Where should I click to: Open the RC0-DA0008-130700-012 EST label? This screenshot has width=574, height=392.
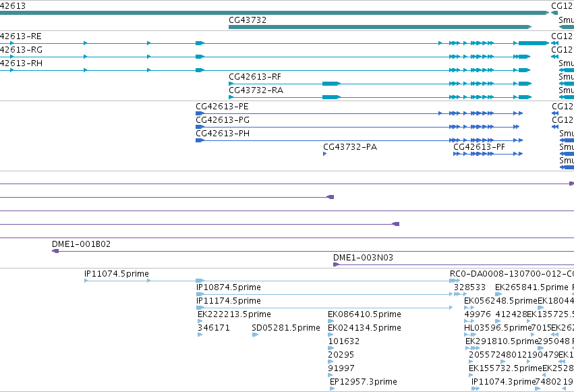coord(512,274)
